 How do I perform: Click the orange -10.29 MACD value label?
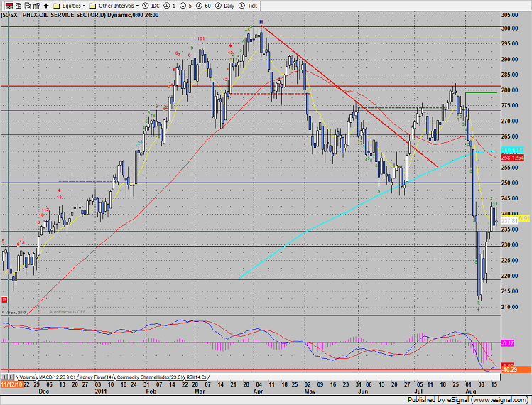tap(516, 369)
